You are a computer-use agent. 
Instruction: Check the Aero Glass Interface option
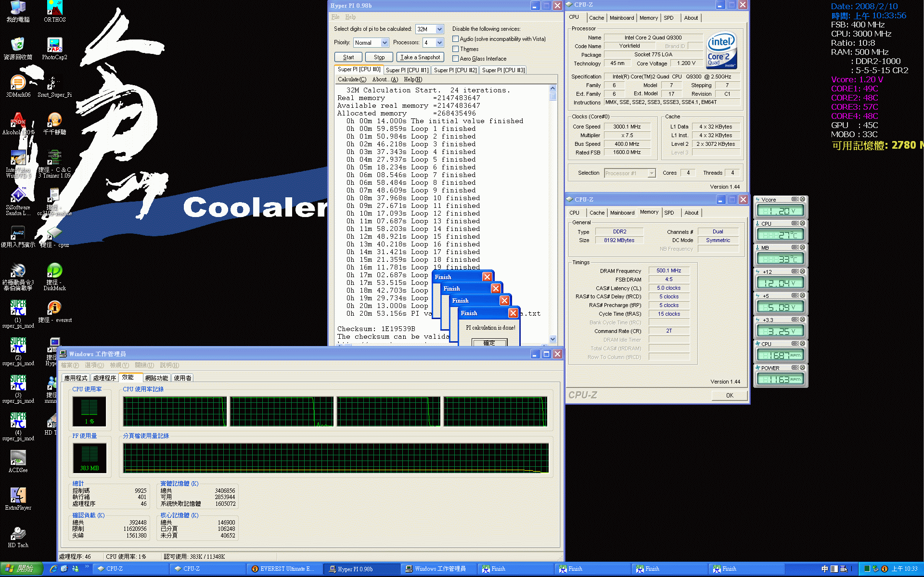455,58
